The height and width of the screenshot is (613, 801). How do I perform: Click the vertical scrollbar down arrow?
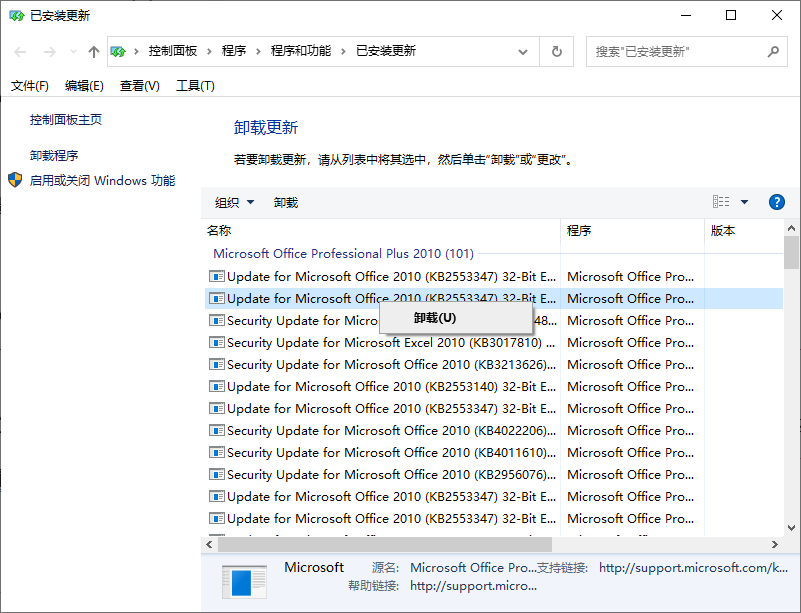pyautogui.click(x=791, y=528)
